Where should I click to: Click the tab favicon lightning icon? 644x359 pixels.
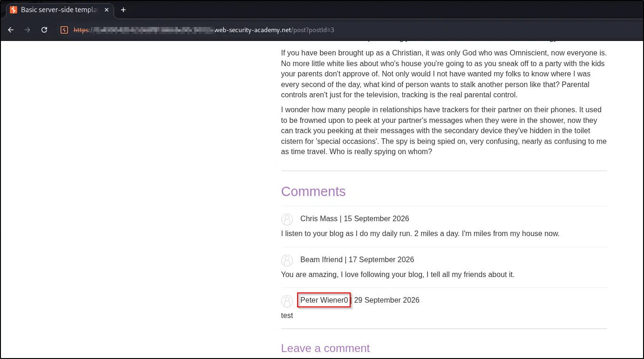click(14, 10)
